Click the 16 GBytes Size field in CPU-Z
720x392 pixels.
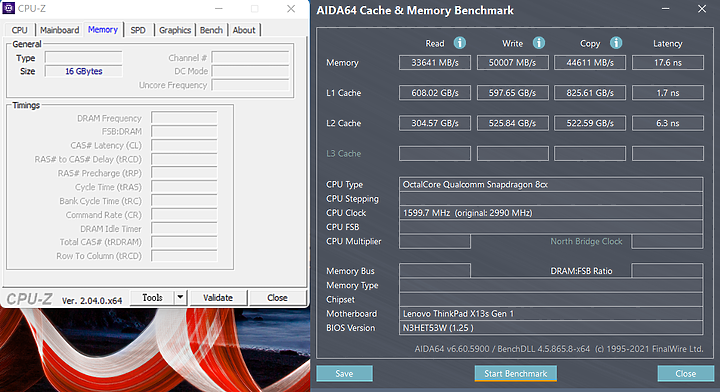(x=84, y=71)
